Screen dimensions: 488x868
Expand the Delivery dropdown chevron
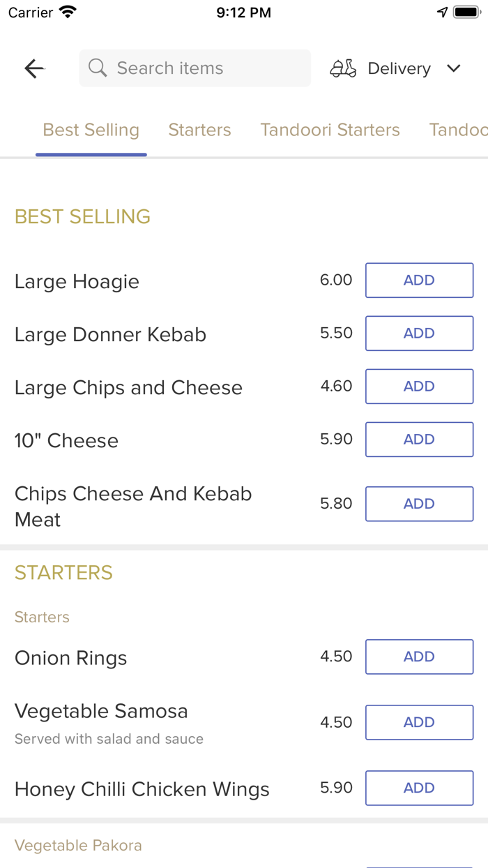coord(454,68)
